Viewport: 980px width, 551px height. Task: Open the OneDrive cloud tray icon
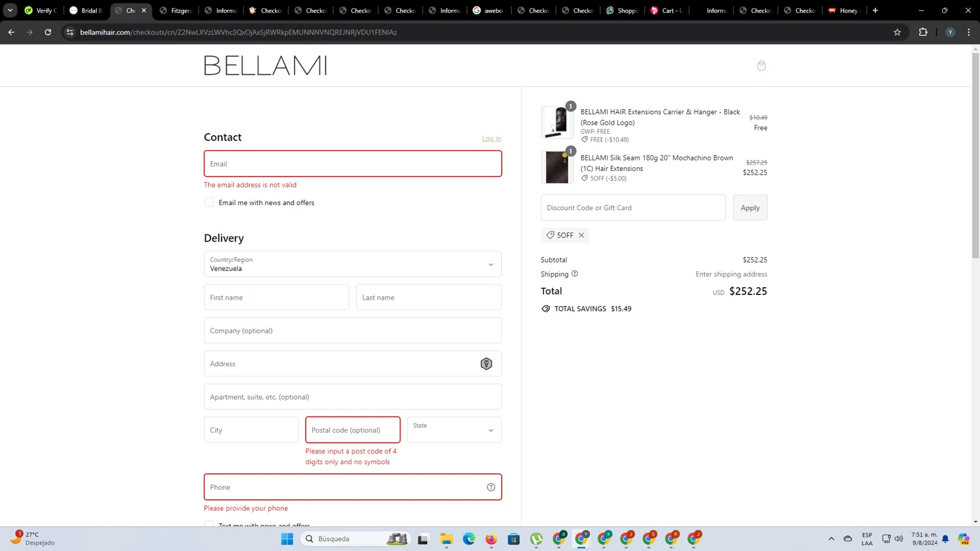click(847, 539)
